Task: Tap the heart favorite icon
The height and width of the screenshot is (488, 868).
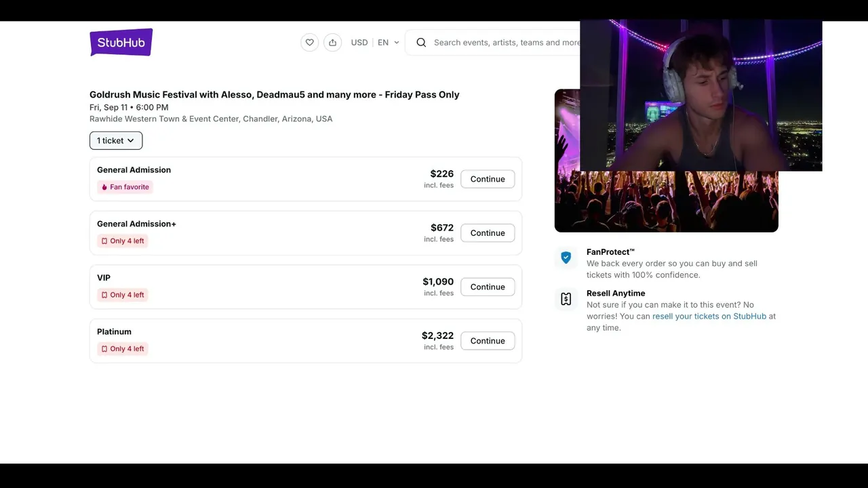Action: pyautogui.click(x=309, y=42)
